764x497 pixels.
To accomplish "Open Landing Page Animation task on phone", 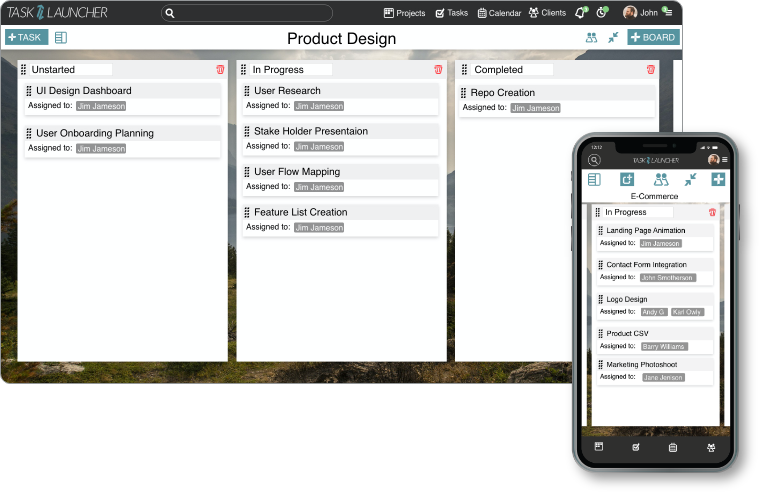I will pos(655,237).
